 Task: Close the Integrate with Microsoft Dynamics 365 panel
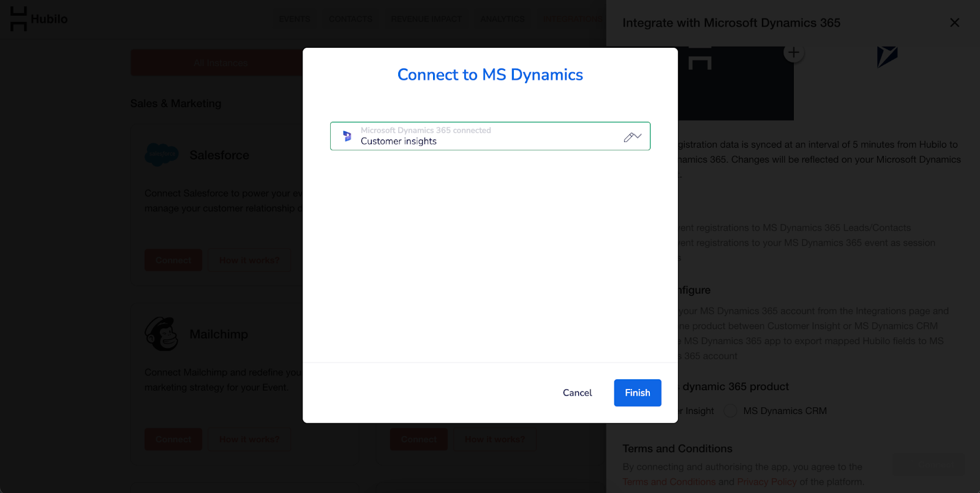pos(954,23)
